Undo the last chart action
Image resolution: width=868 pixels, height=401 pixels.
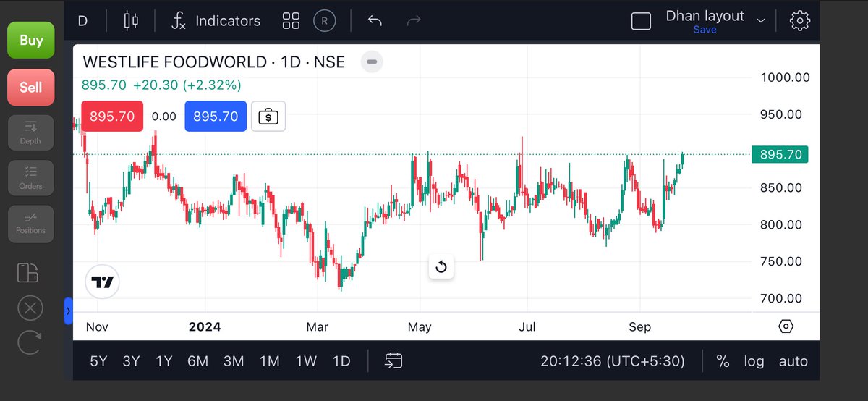point(375,21)
